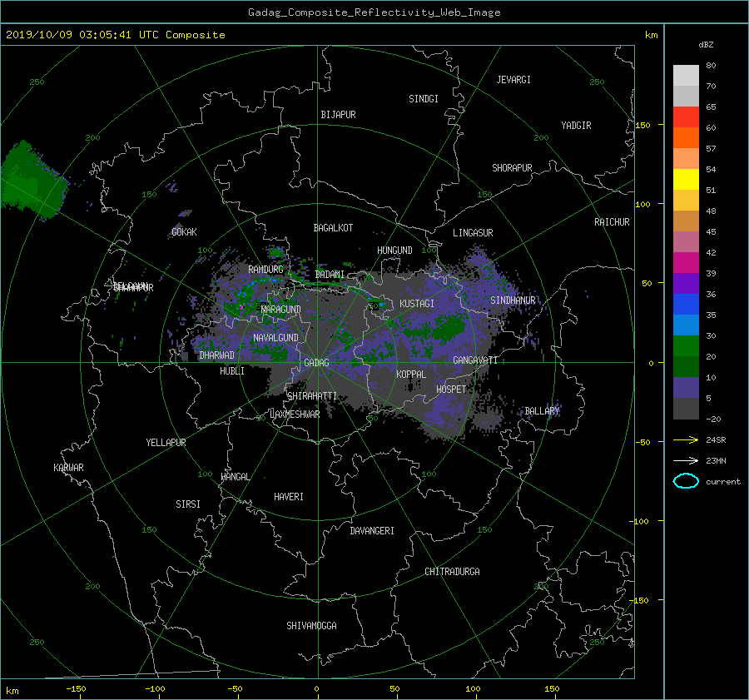
Task: Click the YADGIR city label
Action: tap(576, 125)
